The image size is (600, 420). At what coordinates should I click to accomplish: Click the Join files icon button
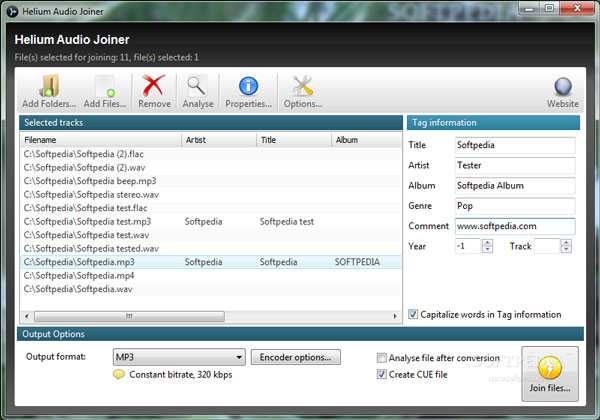click(x=549, y=374)
